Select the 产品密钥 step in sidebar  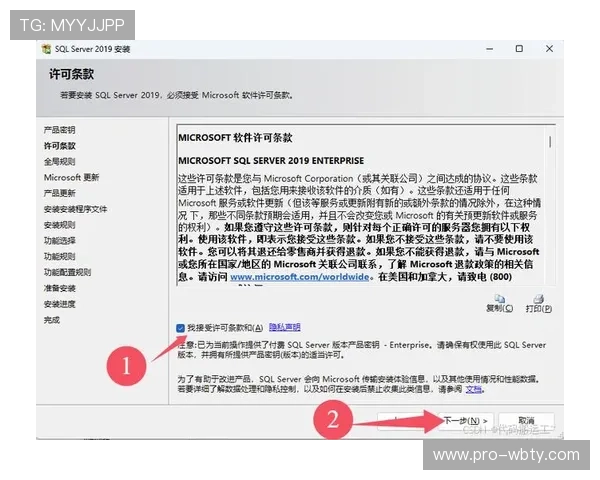click(59, 130)
